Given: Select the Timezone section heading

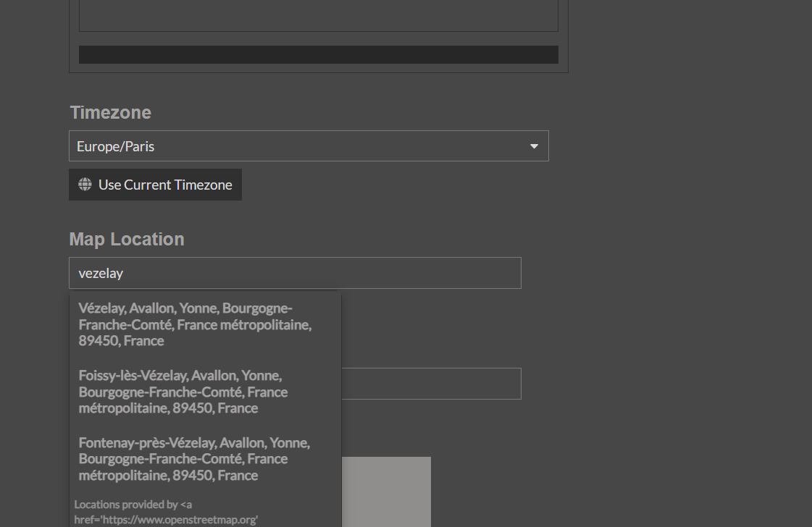Looking at the screenshot, I should [110, 112].
